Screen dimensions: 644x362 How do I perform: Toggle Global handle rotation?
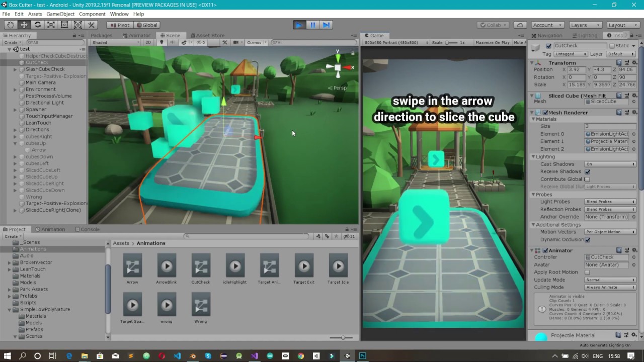[x=147, y=25]
